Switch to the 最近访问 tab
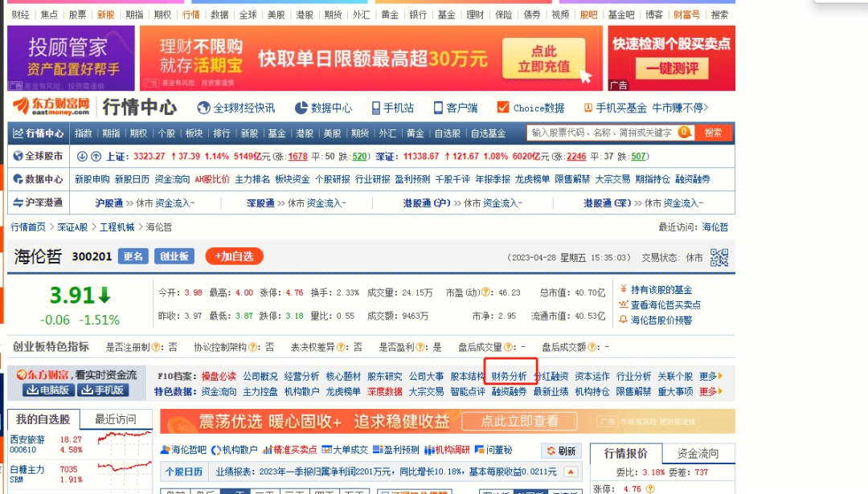Viewport: 868px width, 494px height. 116,418
